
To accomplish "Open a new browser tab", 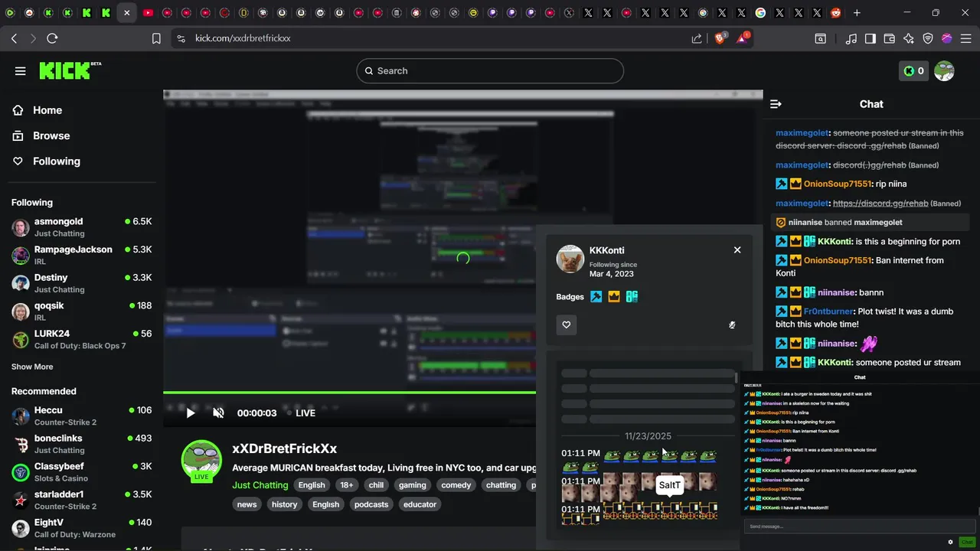I will [x=857, y=13].
